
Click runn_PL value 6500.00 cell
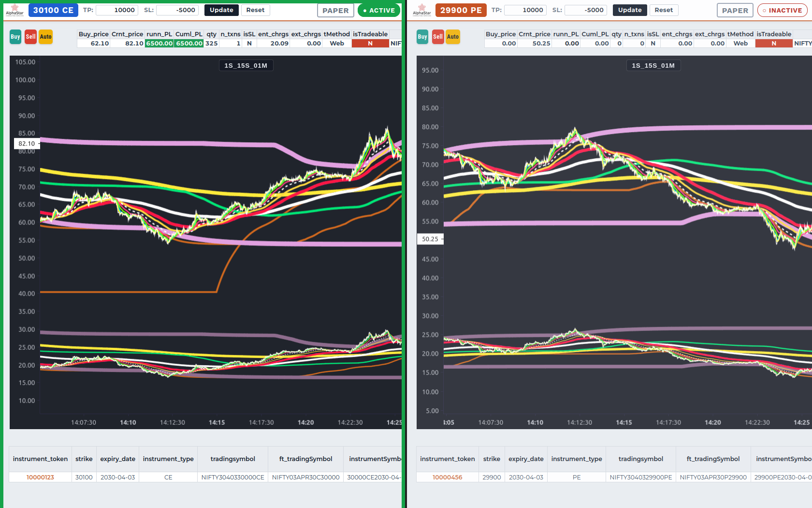159,44
